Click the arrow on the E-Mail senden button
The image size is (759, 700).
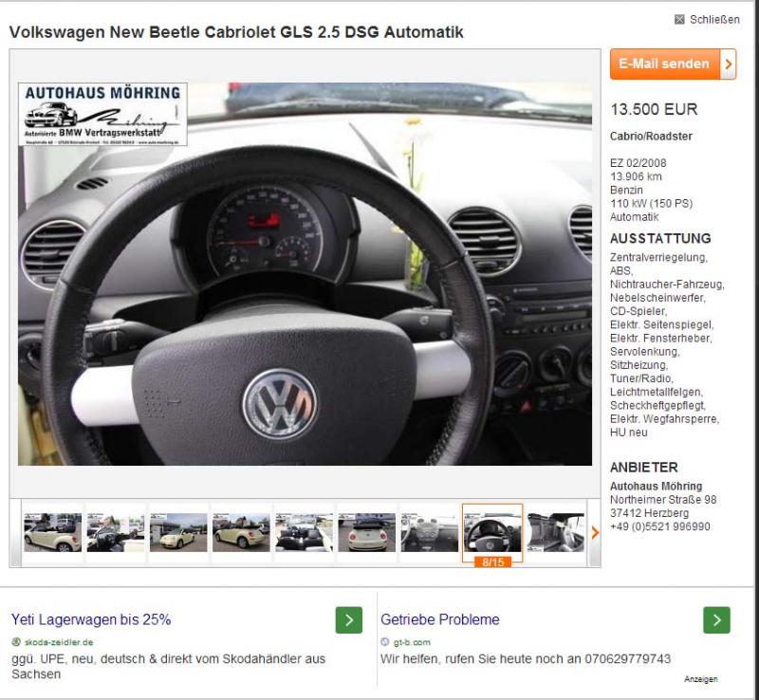(x=729, y=64)
